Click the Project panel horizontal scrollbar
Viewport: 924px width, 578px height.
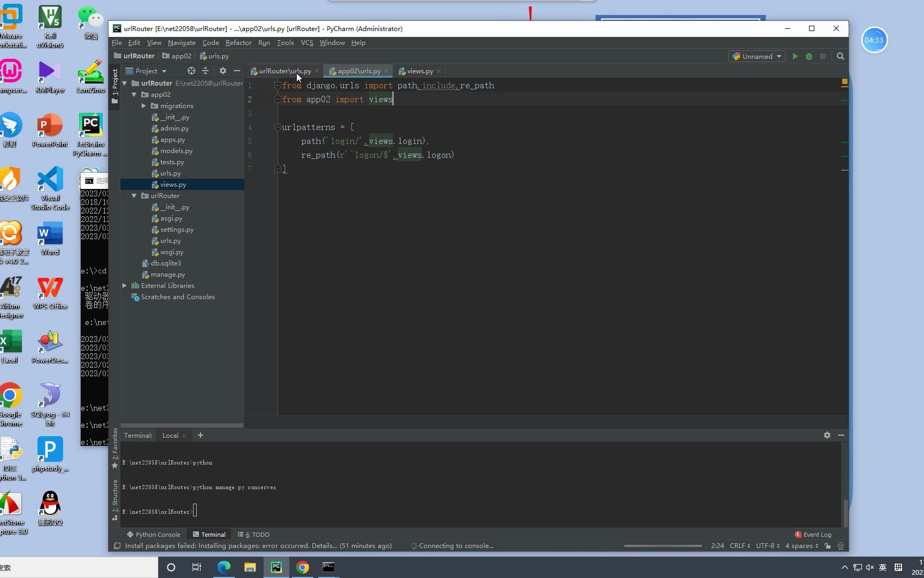pos(182,425)
